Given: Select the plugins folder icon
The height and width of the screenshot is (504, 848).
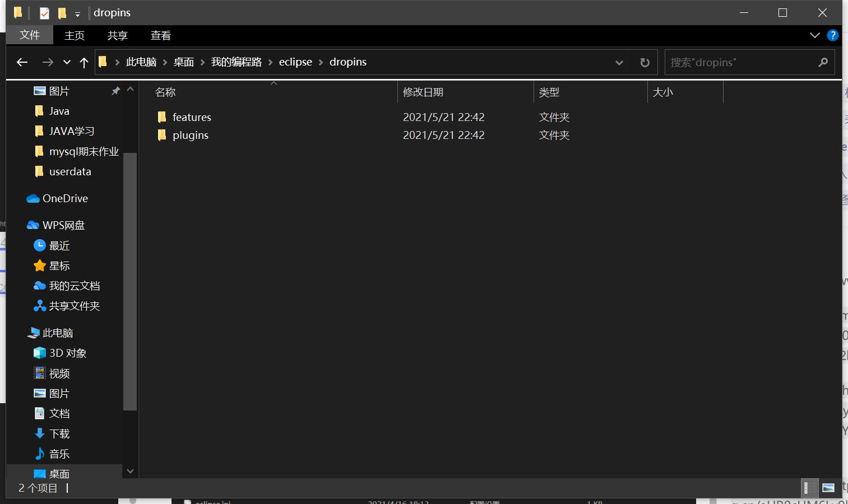Looking at the screenshot, I should click(x=162, y=135).
